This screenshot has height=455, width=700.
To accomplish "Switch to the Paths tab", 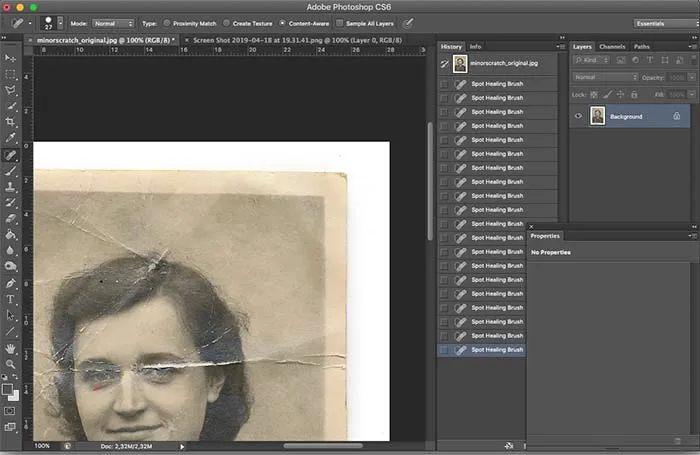I will click(642, 46).
